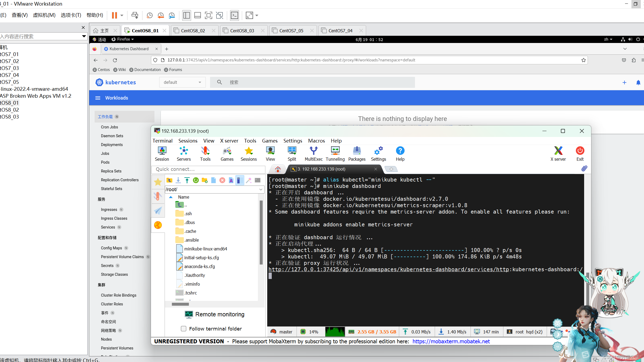Open the Servers tool in MobaXterm
Image resolution: width=644 pixels, height=362 pixels.
pos(184,154)
